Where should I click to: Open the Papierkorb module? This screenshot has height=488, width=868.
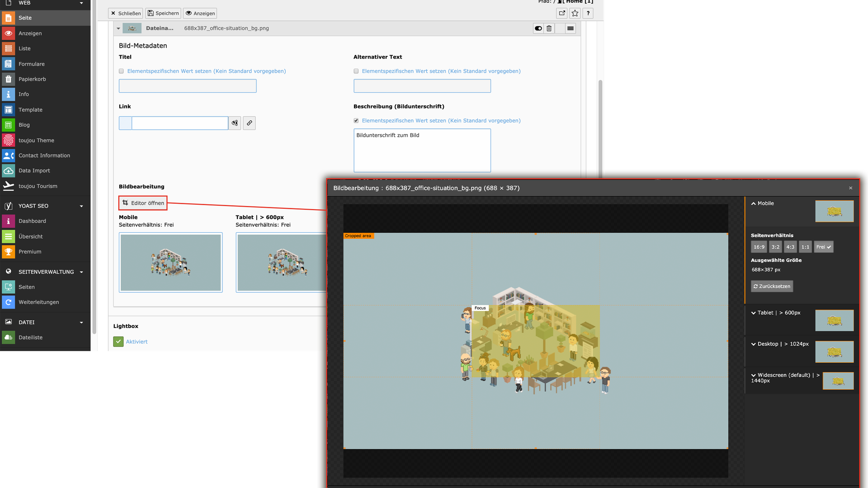(32, 79)
